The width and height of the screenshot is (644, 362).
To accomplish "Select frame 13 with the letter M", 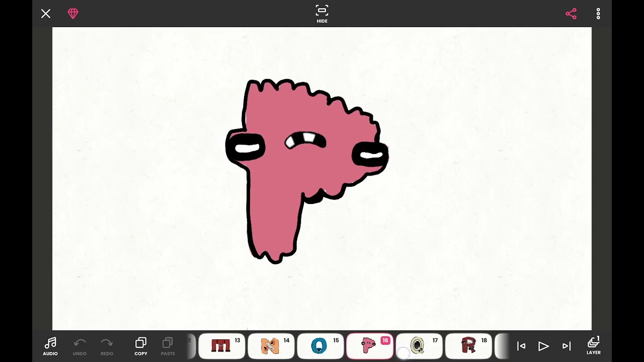I will (x=222, y=346).
